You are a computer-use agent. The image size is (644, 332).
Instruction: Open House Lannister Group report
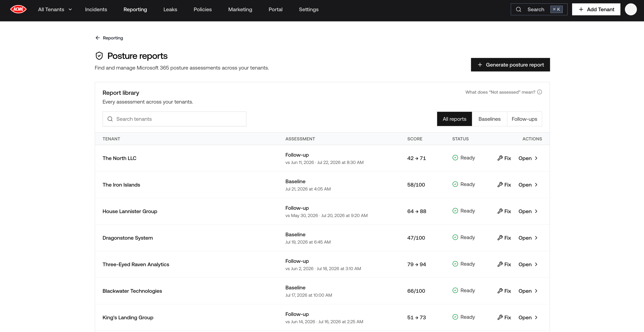pos(528,211)
